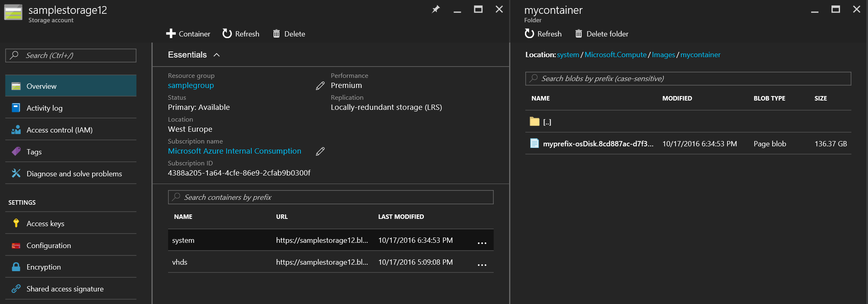868x304 pixels.
Task: Select the system container row
Action: [330, 240]
